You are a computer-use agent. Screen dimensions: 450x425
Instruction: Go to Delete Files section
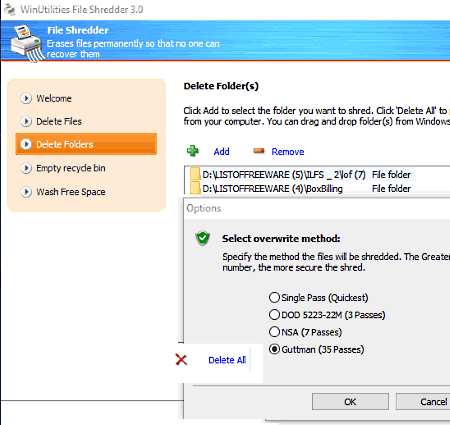59,121
